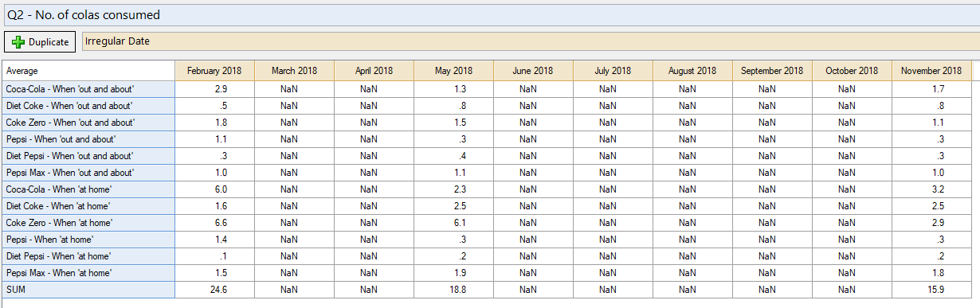
Task: Select row Coca-Cola - When 'out and about'
Action: pos(88,89)
